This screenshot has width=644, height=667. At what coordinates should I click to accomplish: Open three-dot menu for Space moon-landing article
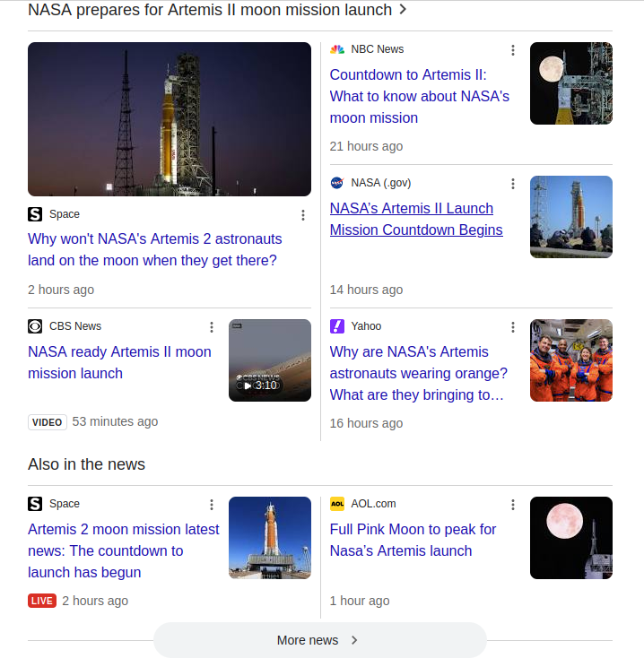(303, 215)
